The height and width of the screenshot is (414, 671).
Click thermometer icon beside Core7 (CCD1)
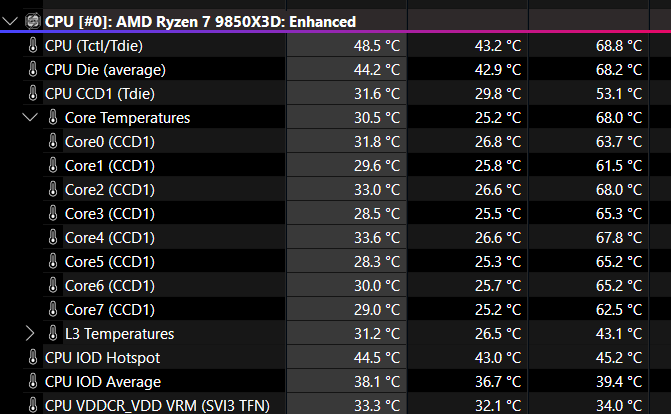pyautogui.click(x=53, y=309)
